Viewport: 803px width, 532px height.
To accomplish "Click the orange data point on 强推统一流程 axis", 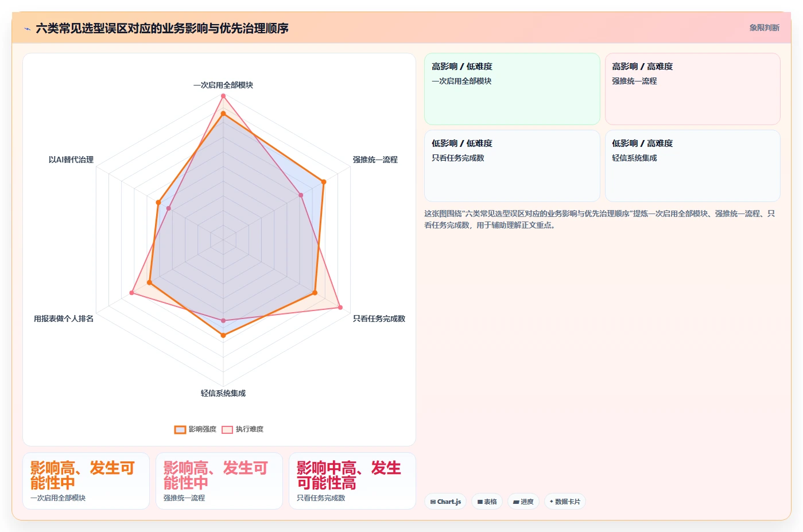I will click(x=324, y=182).
